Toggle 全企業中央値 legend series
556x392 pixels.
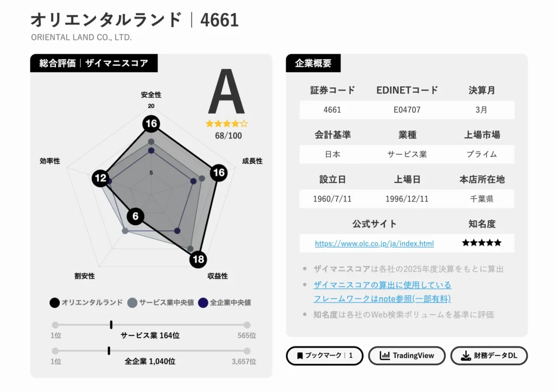(x=224, y=302)
